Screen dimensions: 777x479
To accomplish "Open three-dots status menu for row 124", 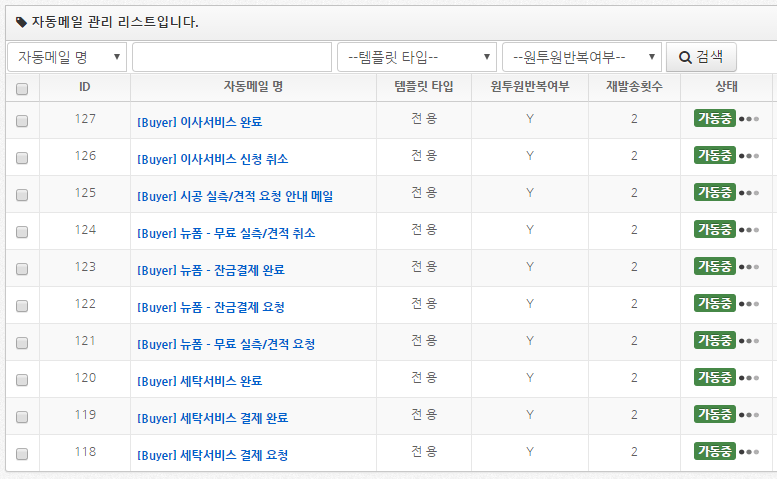I will 749,230.
